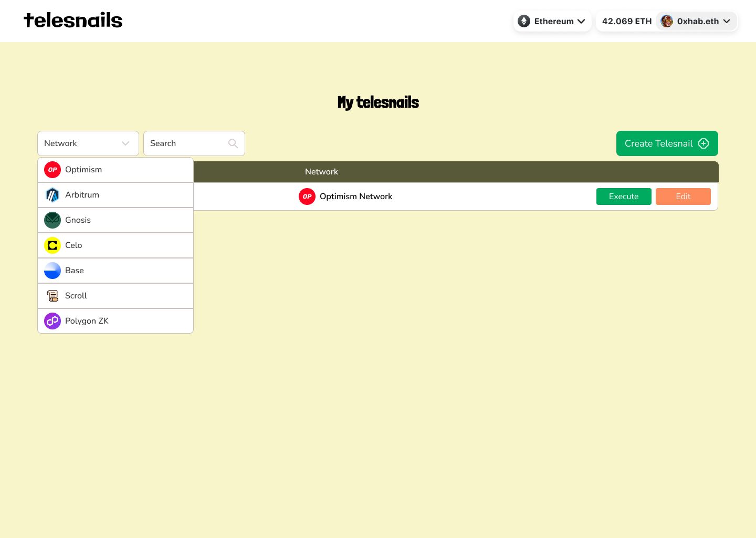Select Base from the network list
This screenshot has width=756, height=538.
click(x=115, y=271)
